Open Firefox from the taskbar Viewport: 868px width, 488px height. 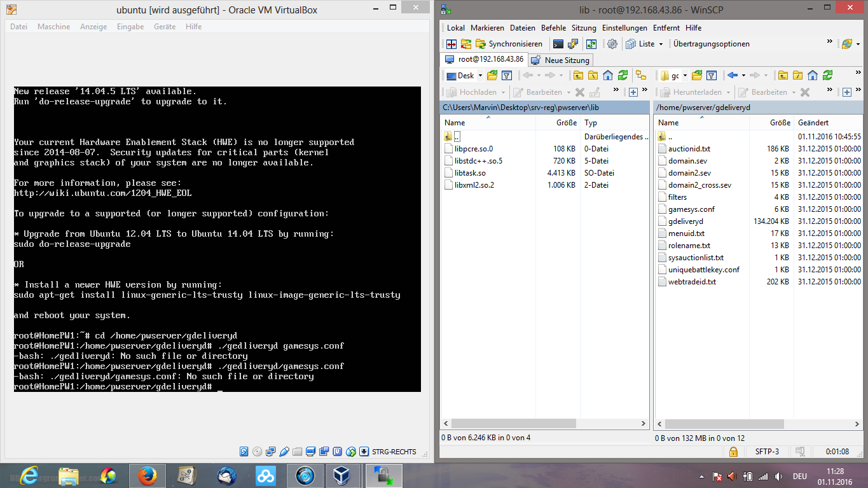[147, 475]
